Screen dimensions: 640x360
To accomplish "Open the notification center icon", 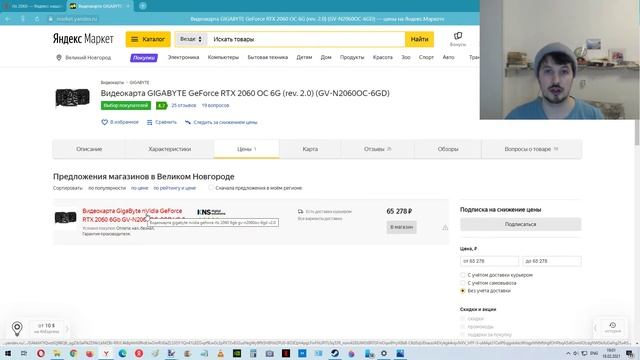I will (629, 353).
